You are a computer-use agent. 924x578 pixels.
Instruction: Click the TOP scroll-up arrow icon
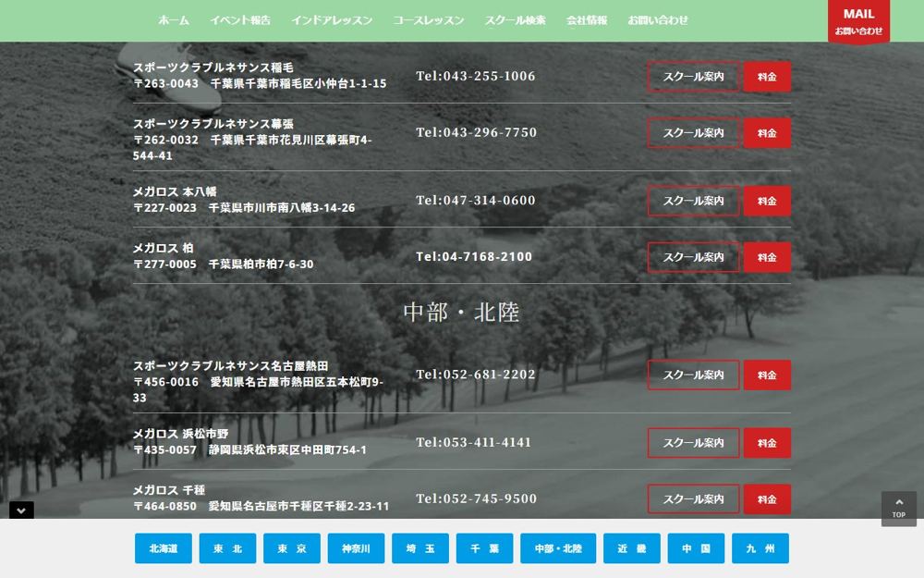click(899, 509)
